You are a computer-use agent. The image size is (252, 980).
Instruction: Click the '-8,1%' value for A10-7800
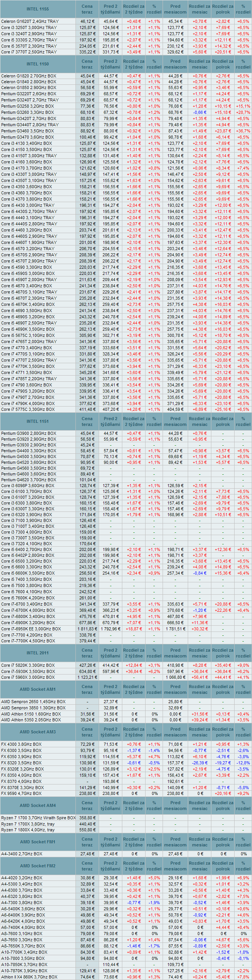(243, 958)
